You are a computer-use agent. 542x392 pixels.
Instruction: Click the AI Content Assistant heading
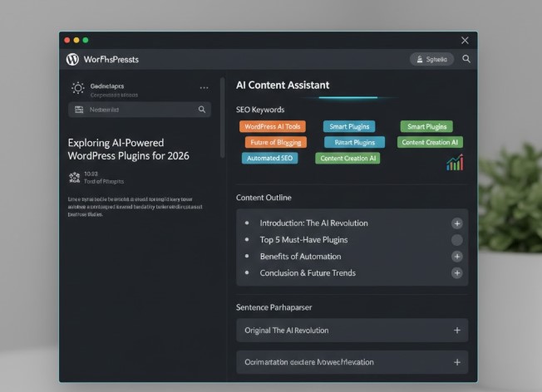click(283, 86)
